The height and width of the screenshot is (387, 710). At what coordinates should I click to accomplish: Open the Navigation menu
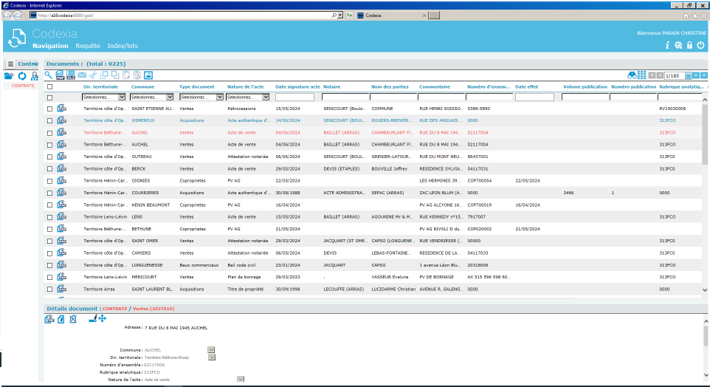click(x=50, y=46)
